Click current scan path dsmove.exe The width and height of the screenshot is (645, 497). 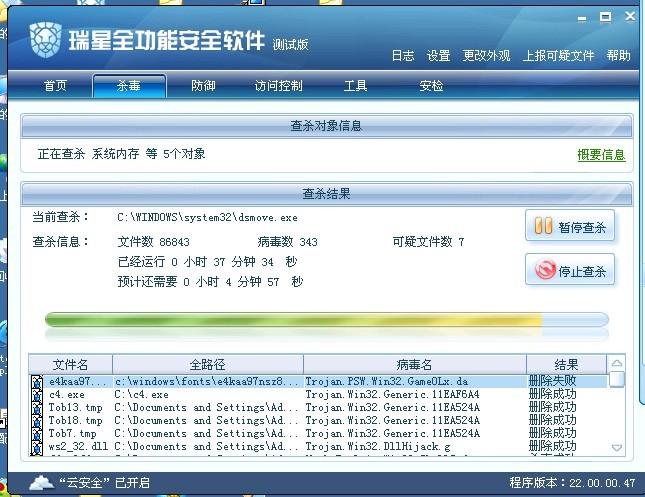click(207, 218)
